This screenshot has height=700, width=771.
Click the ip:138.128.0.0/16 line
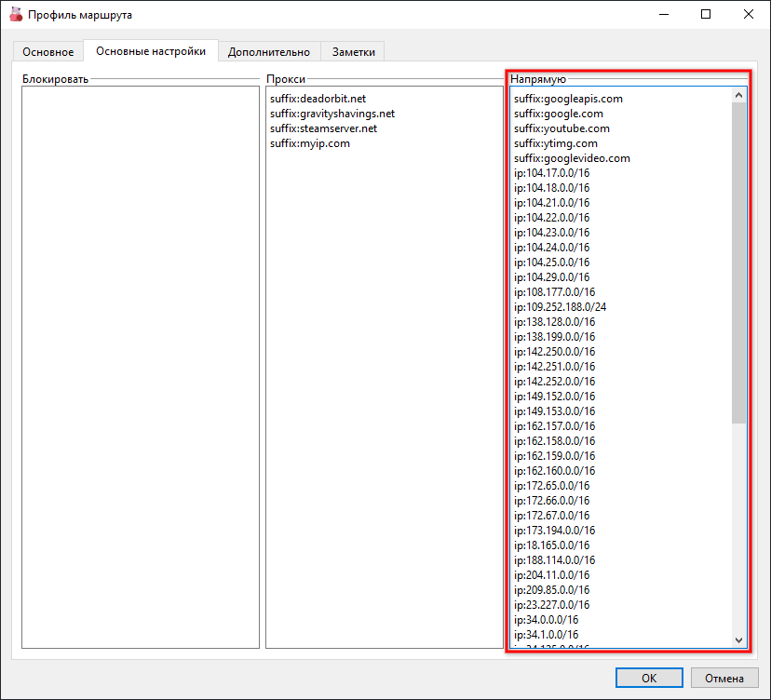click(x=555, y=322)
